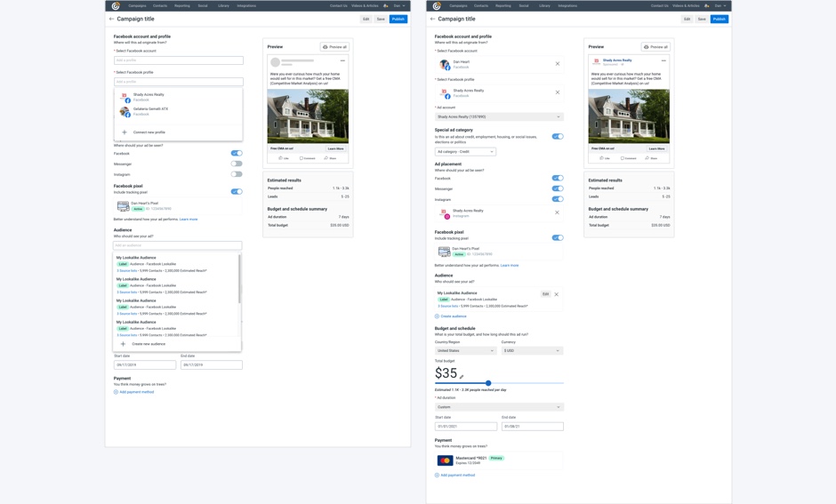Click Add payment method link in left mockup
Image resolution: width=836 pixels, height=504 pixels.
pos(133,392)
